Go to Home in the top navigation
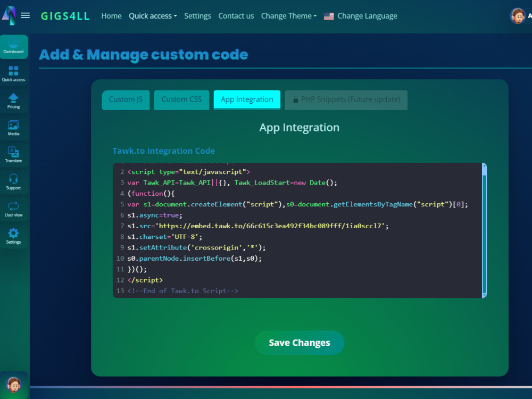 [x=111, y=16]
